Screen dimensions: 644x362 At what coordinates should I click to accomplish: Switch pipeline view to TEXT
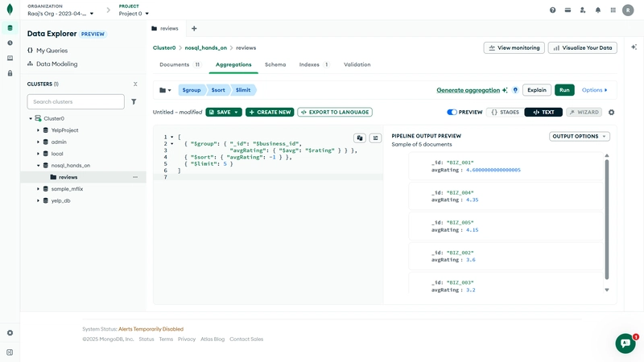click(x=543, y=112)
